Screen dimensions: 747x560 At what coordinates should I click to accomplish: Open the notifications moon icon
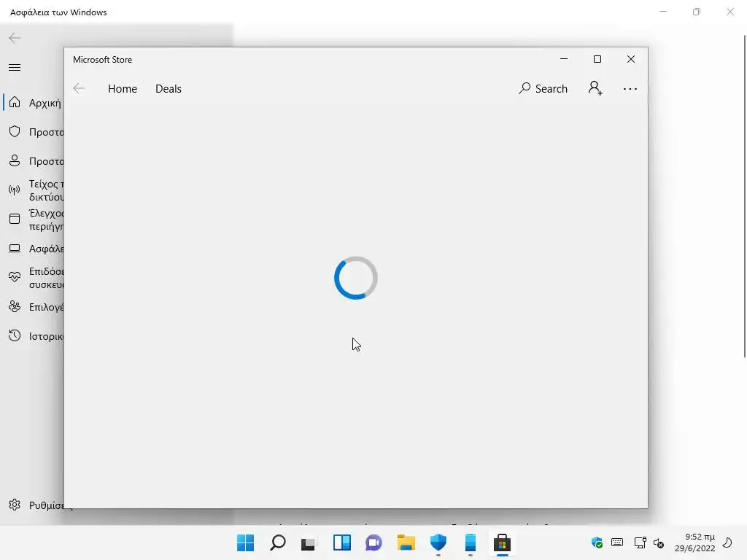point(727,542)
